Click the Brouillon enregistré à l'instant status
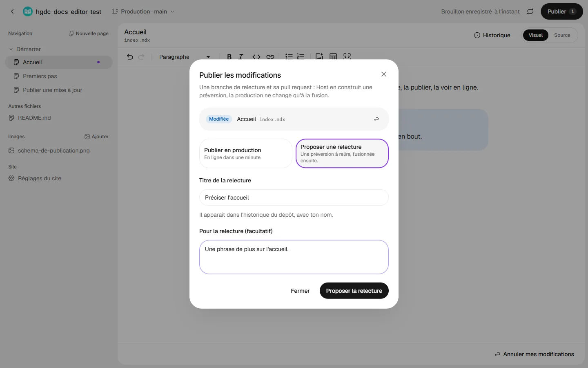Screen dimensions: 588x368 480,11
